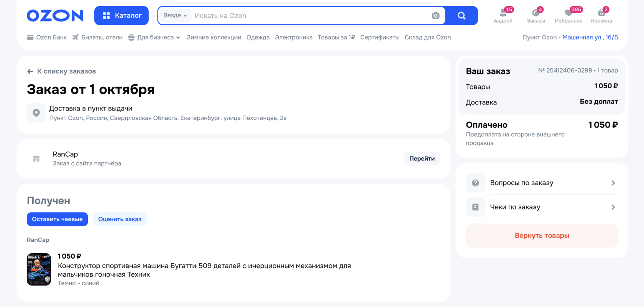Open the Каталог menu
This screenshot has height=307, width=644.
122,16
